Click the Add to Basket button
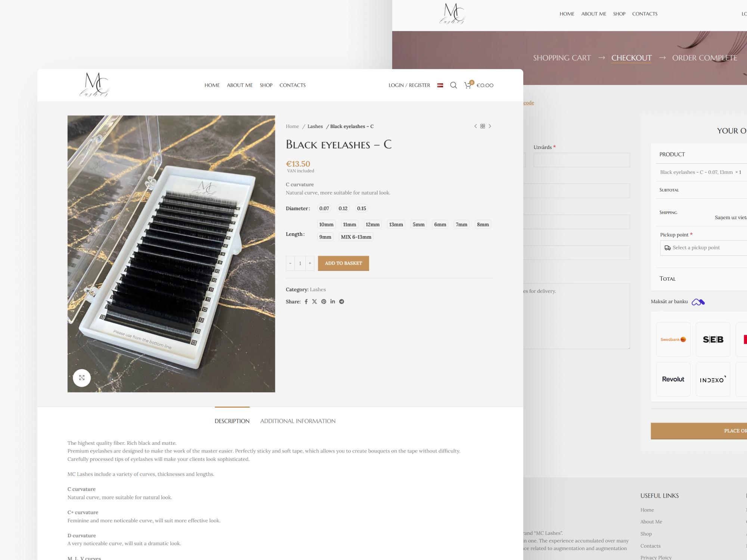Screen dimensions: 747x560 point(343,263)
